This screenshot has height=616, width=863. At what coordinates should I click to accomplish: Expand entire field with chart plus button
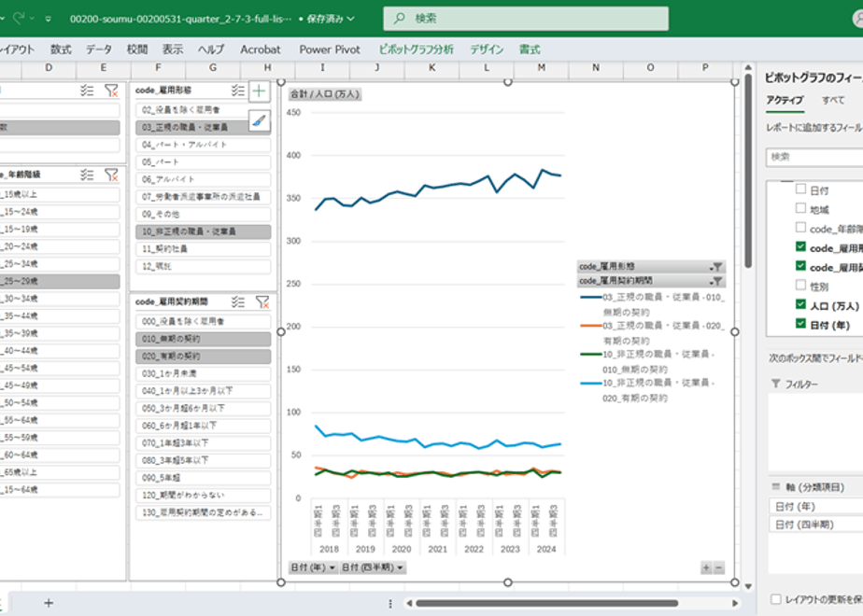(706, 567)
